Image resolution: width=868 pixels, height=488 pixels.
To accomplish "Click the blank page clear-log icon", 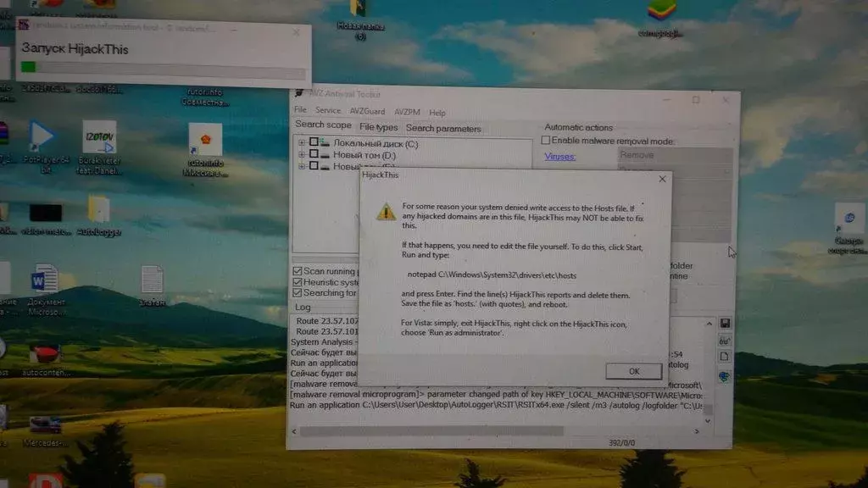I will [724, 358].
